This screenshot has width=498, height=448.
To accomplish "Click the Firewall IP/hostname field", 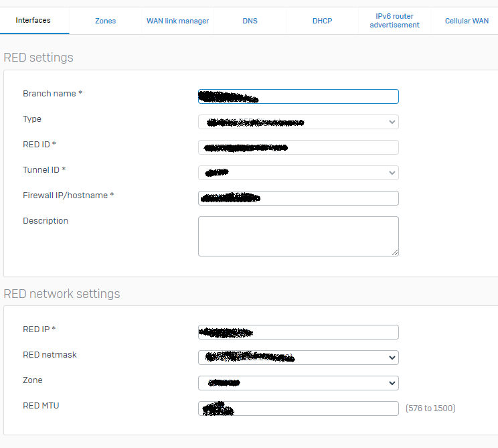I will pyautogui.click(x=299, y=198).
